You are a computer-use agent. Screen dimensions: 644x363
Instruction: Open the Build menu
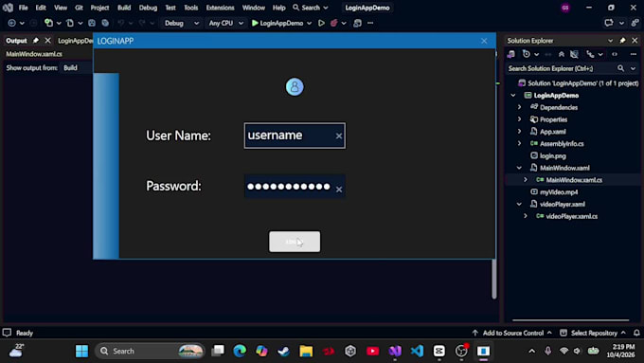pos(124,8)
